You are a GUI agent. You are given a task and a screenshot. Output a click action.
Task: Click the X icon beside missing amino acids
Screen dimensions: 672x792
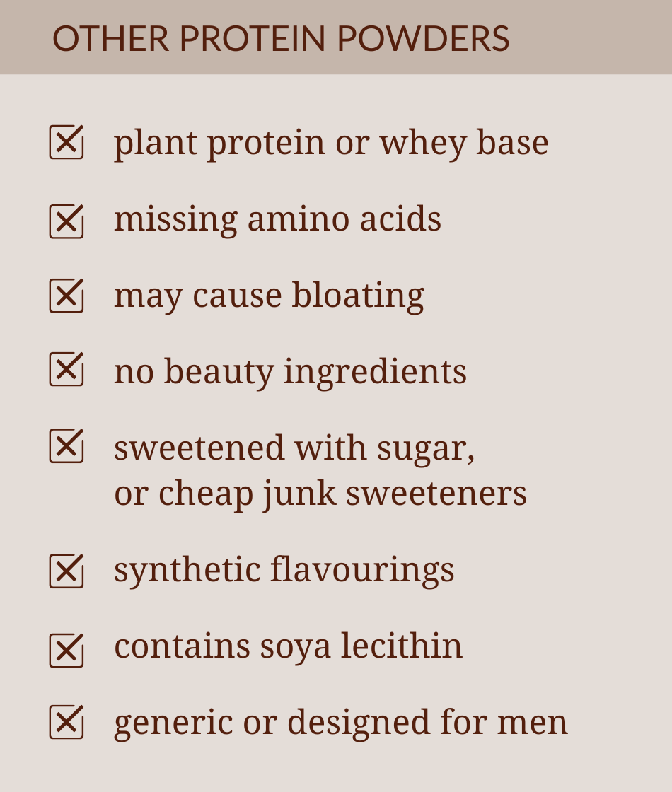(x=66, y=221)
